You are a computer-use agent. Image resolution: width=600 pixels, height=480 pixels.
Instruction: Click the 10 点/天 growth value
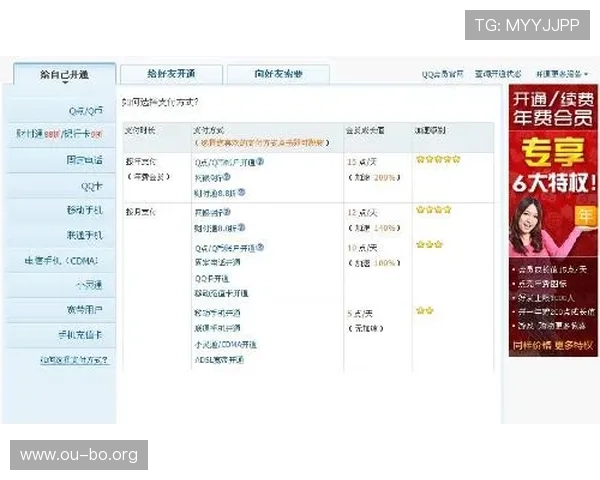[x=362, y=248]
